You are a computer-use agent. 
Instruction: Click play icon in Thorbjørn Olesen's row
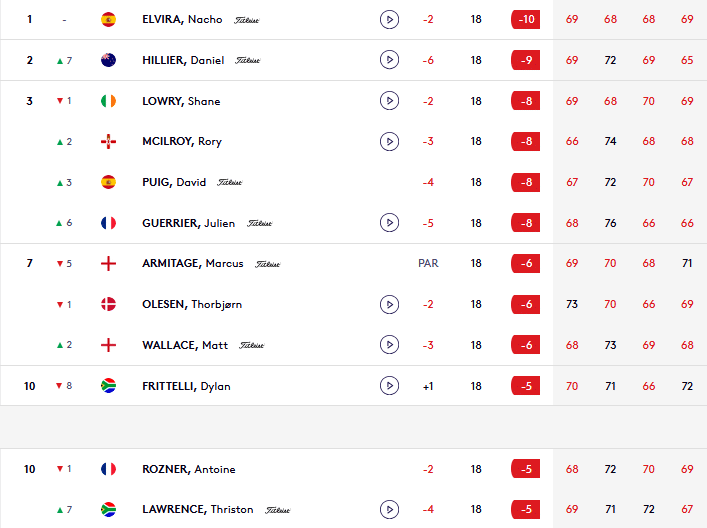[x=389, y=304]
